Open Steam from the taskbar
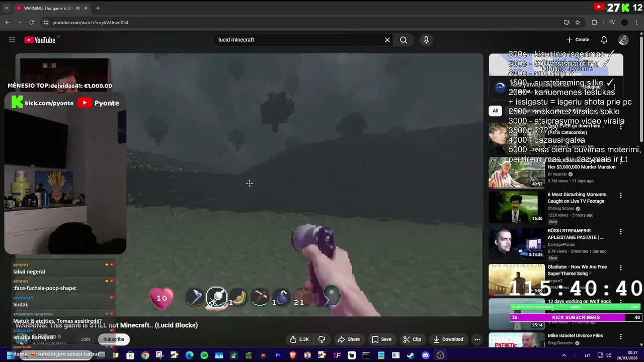Viewport: 644px width, 362px height. 411,355
